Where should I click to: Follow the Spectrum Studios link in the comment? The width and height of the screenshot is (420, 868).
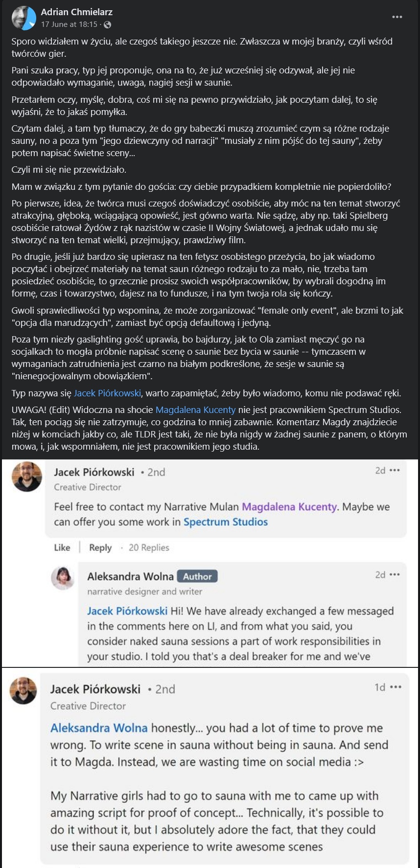tap(226, 522)
